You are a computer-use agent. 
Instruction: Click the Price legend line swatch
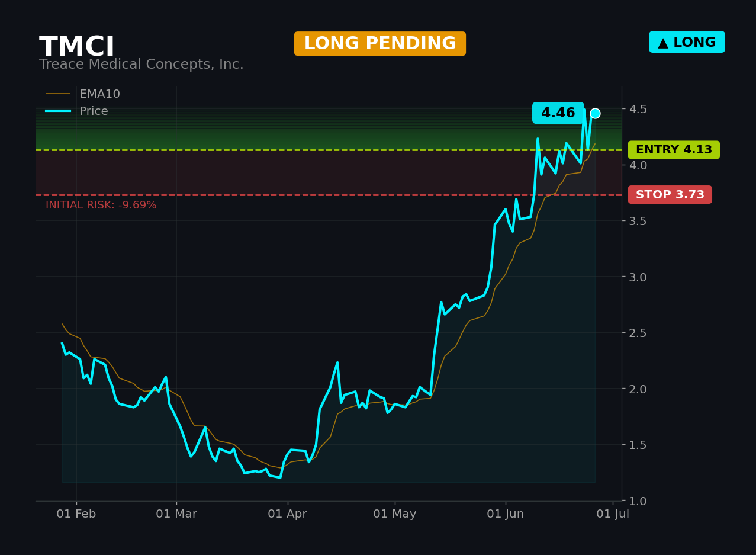[58, 111]
